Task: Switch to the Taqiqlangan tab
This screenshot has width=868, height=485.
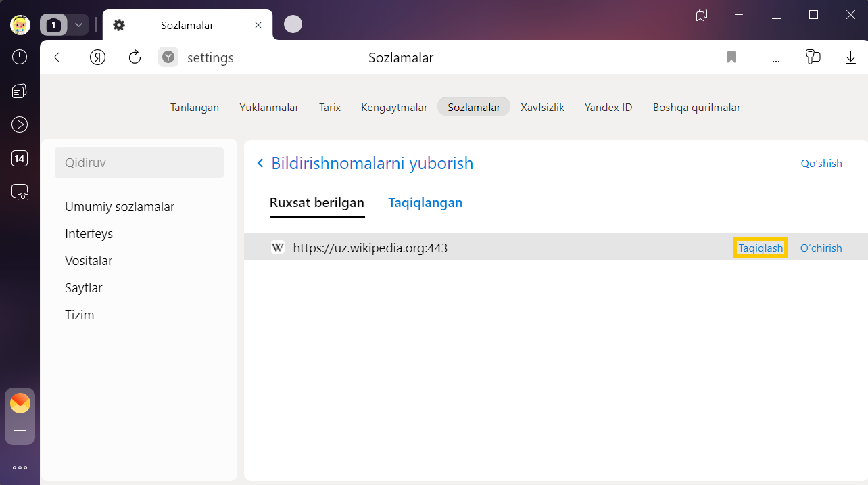Action: (425, 202)
